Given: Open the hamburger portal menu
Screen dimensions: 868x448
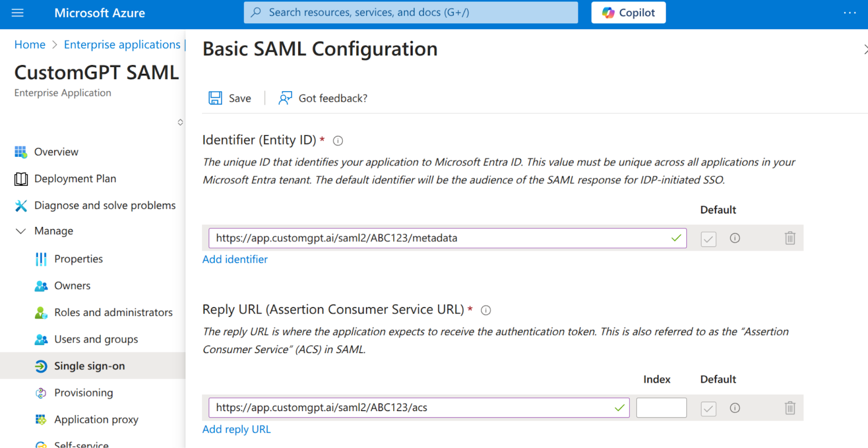Looking at the screenshot, I should point(18,12).
